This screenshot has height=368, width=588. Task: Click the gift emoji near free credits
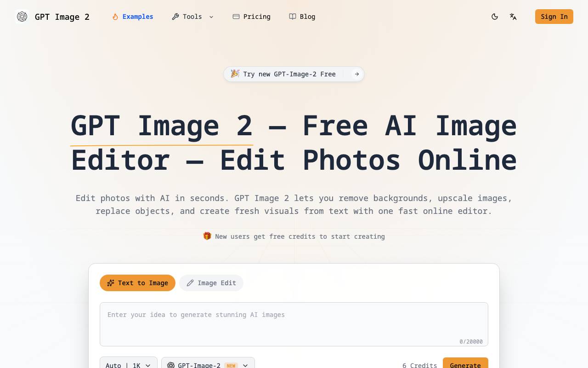coord(207,236)
